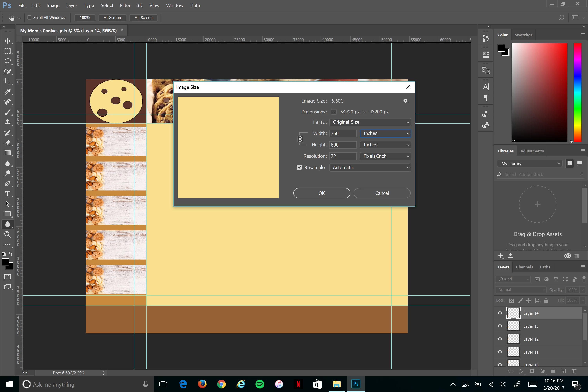Open the Fit To dropdown

pyautogui.click(x=370, y=122)
